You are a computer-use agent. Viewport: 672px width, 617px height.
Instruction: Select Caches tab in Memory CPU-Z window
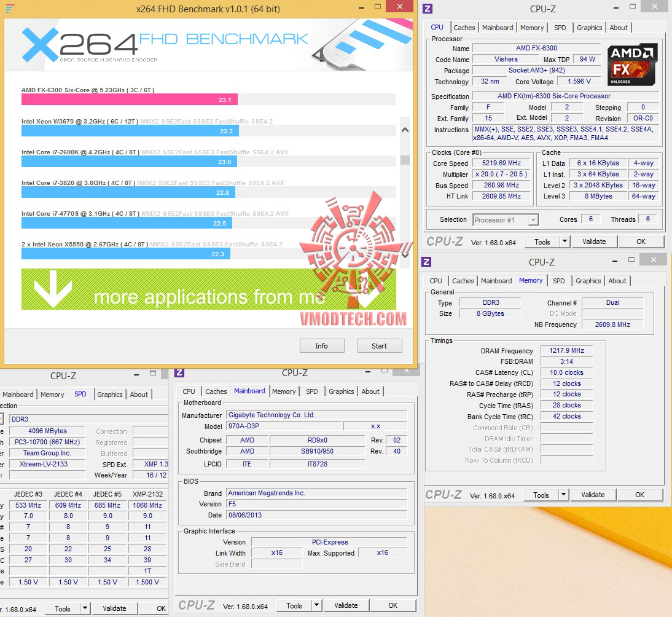(463, 281)
